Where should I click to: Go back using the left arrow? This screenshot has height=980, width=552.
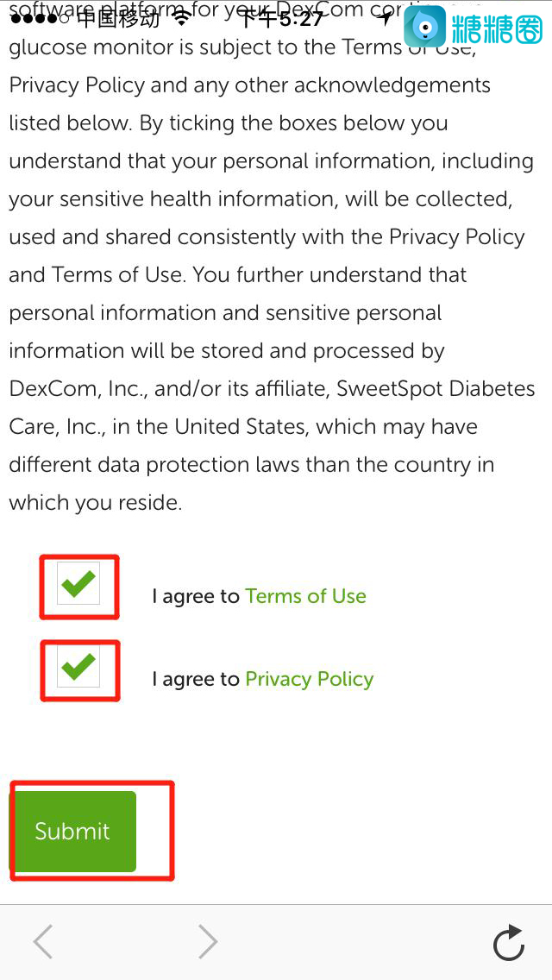click(43, 941)
